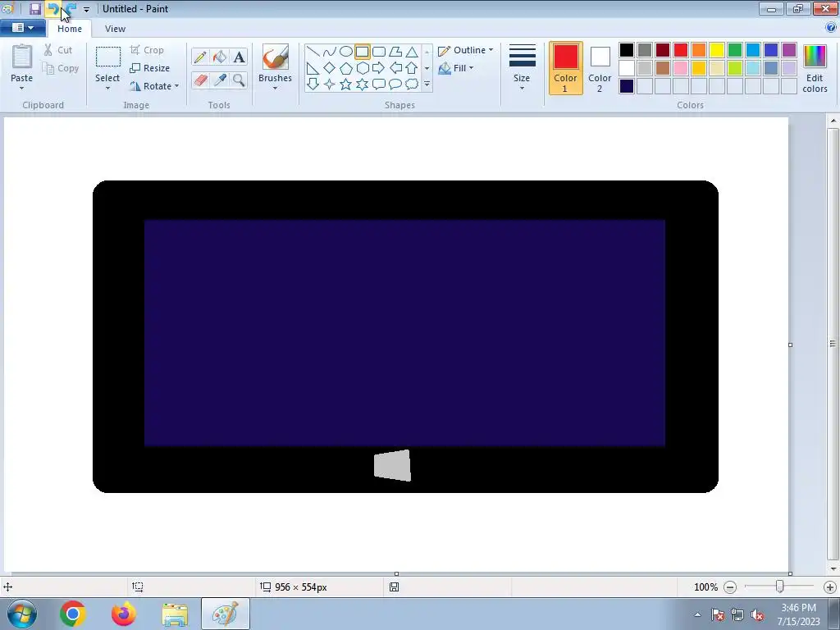840x630 pixels.
Task: Choose the Line shape
Action: coord(313,52)
